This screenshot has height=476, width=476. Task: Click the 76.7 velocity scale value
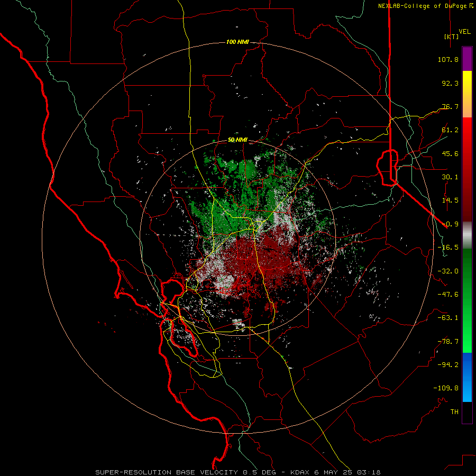450,106
